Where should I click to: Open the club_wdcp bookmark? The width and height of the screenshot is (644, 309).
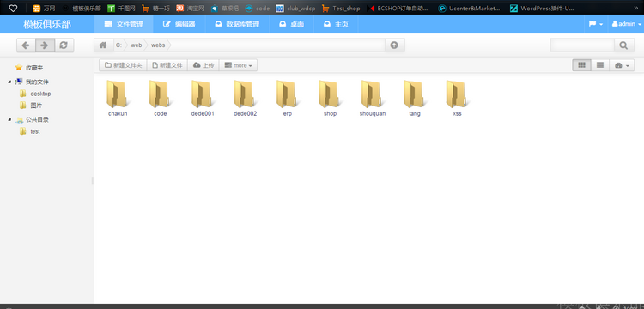(x=295, y=8)
